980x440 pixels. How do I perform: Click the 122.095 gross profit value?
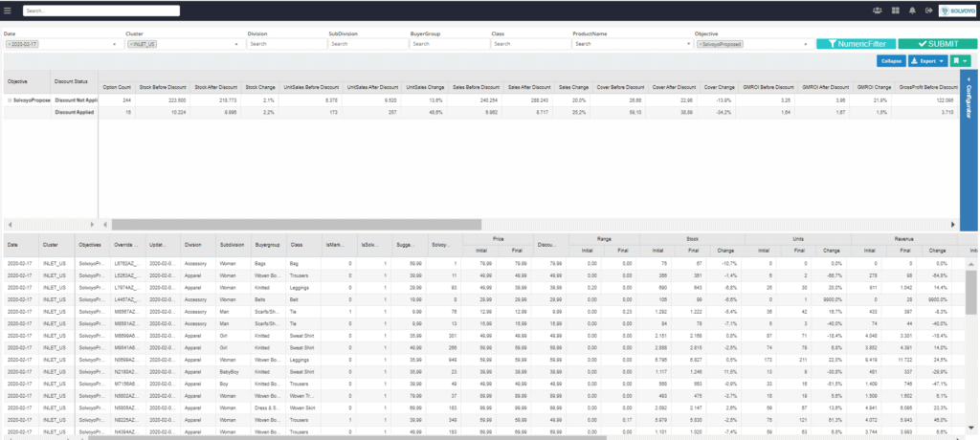[943, 100]
